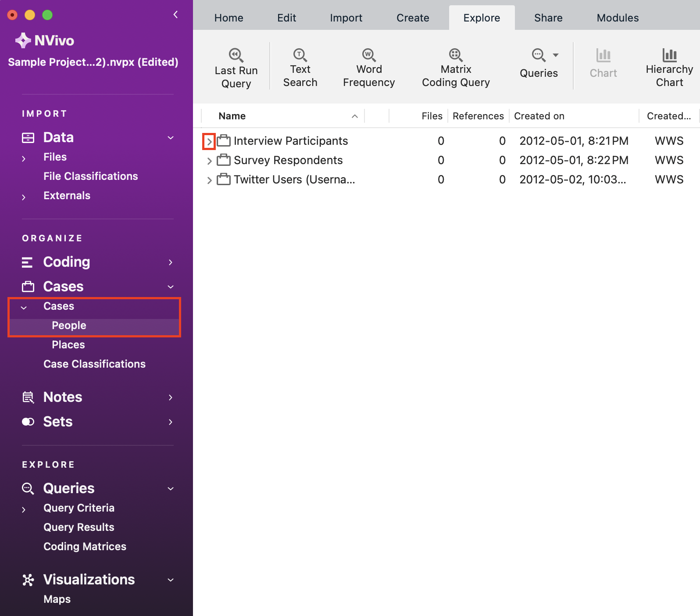
Task: Click the Coding section icon
Action: [27, 262]
